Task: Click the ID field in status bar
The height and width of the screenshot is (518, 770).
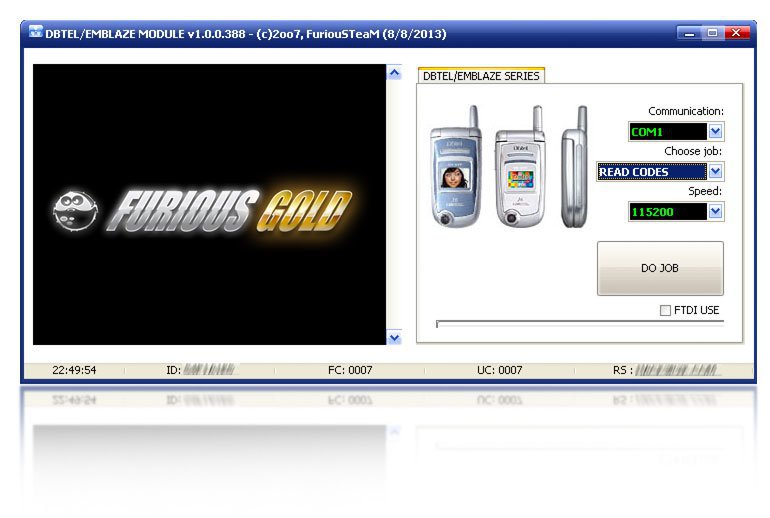Action: 200,370
